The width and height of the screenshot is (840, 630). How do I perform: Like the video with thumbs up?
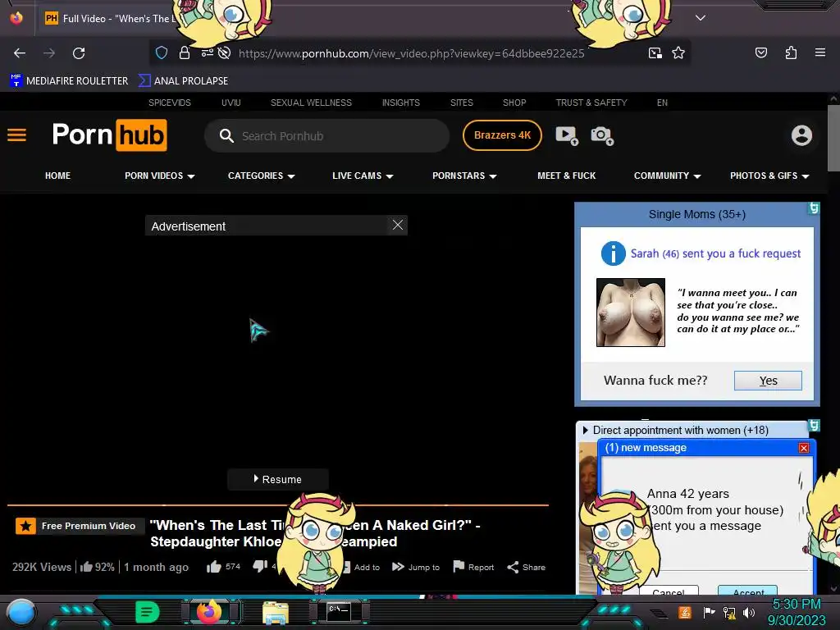pyautogui.click(x=214, y=566)
